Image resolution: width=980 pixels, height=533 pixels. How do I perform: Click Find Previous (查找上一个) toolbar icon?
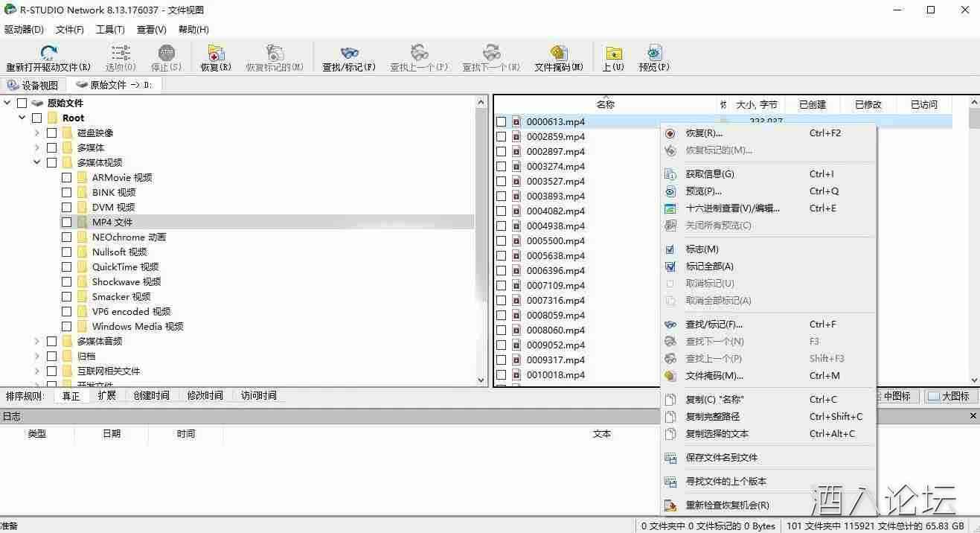coord(419,53)
